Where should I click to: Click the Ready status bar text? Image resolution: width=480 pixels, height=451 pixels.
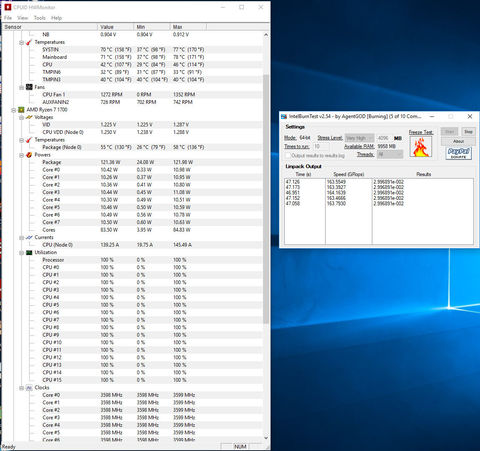point(9,447)
